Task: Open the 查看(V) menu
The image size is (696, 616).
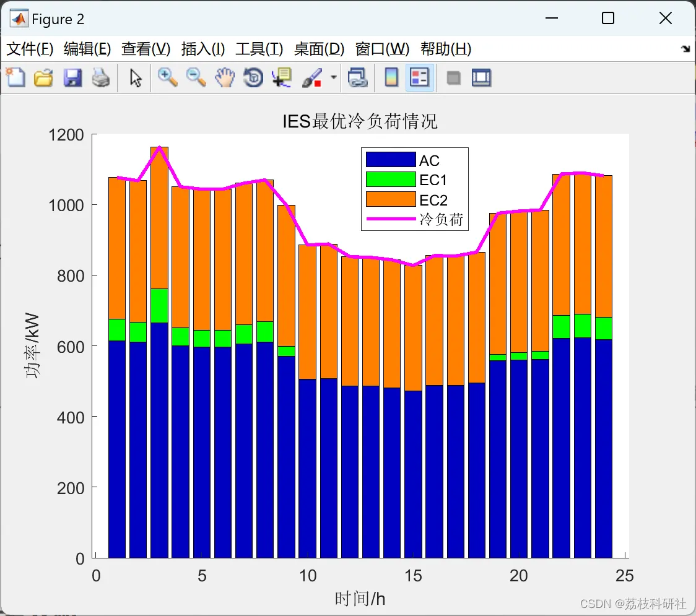Action: click(x=146, y=49)
